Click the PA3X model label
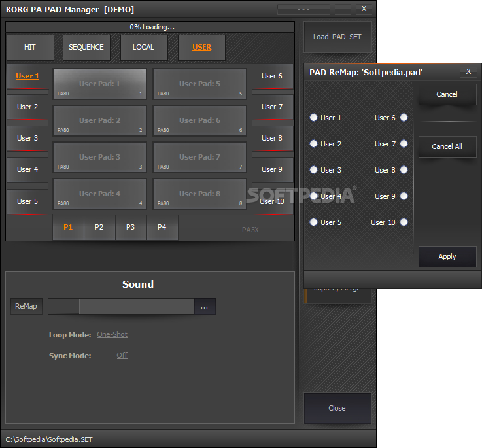482x448 pixels. 250,230
